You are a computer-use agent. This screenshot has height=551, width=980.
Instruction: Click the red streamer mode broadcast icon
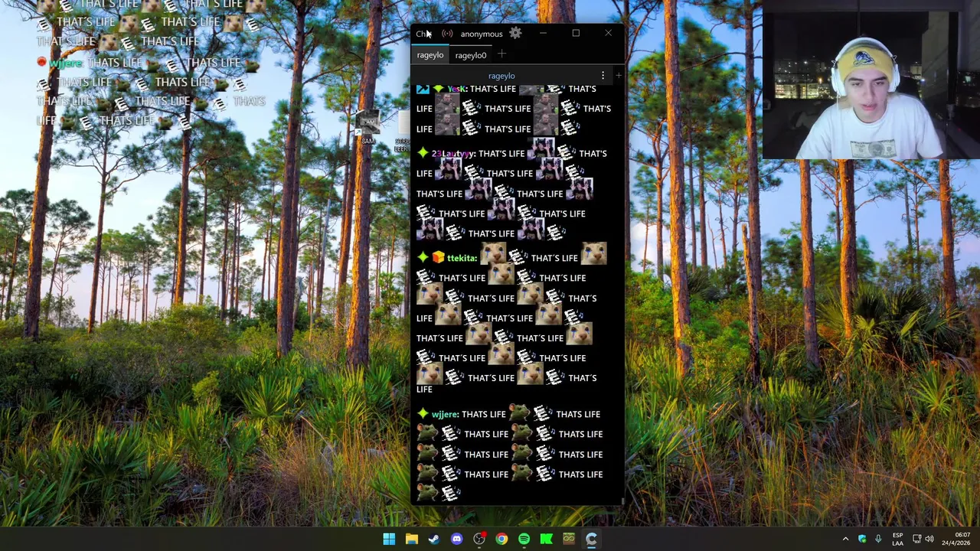[x=447, y=34]
